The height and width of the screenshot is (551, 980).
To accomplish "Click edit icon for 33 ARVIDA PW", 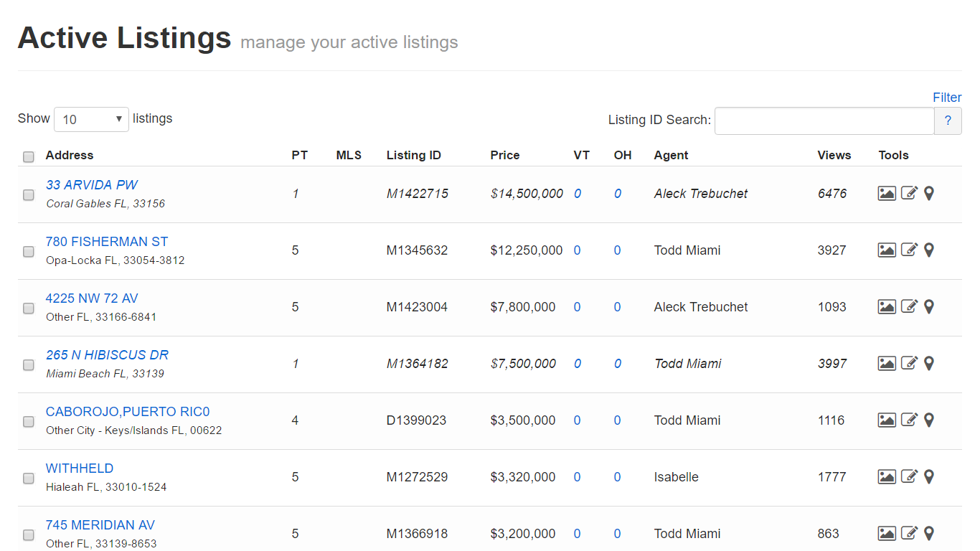I will (x=909, y=193).
